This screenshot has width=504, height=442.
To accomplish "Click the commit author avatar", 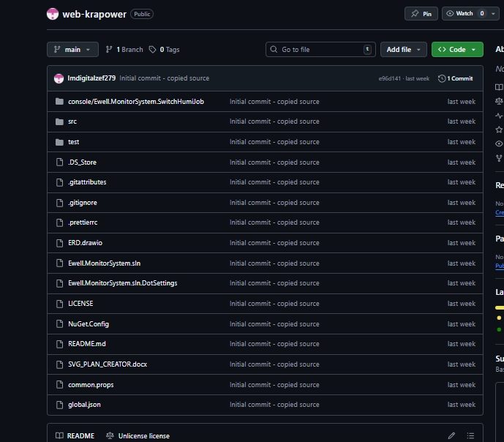I will point(59,78).
